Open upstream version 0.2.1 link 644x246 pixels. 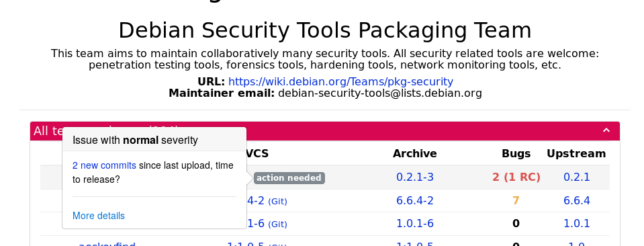click(577, 177)
